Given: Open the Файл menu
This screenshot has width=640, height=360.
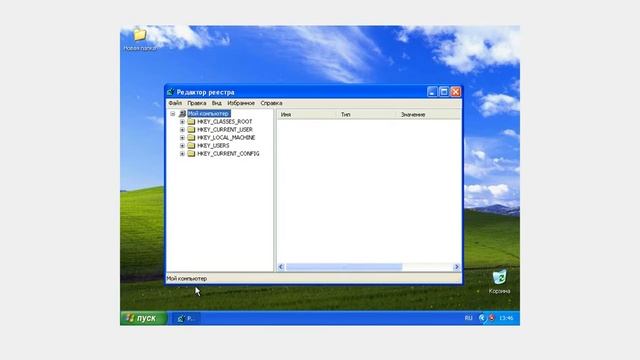Looking at the screenshot, I should (x=175, y=103).
